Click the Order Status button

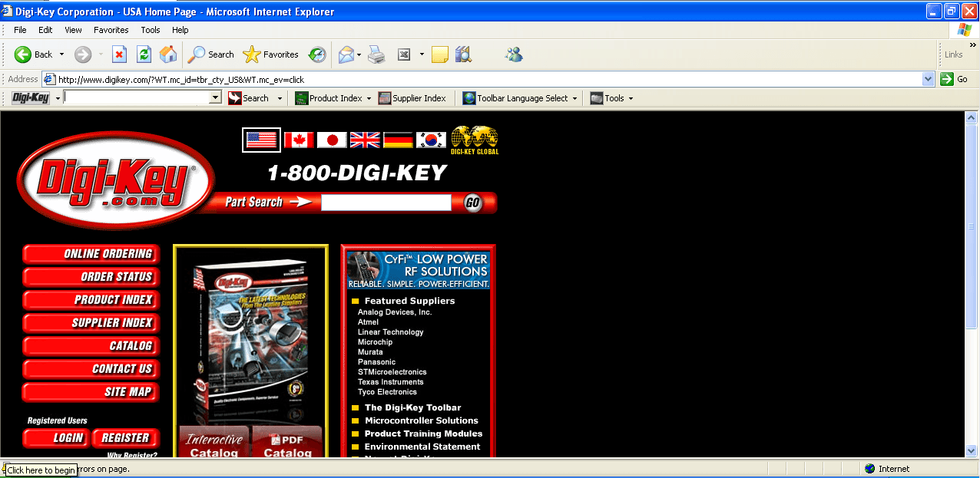coord(91,277)
